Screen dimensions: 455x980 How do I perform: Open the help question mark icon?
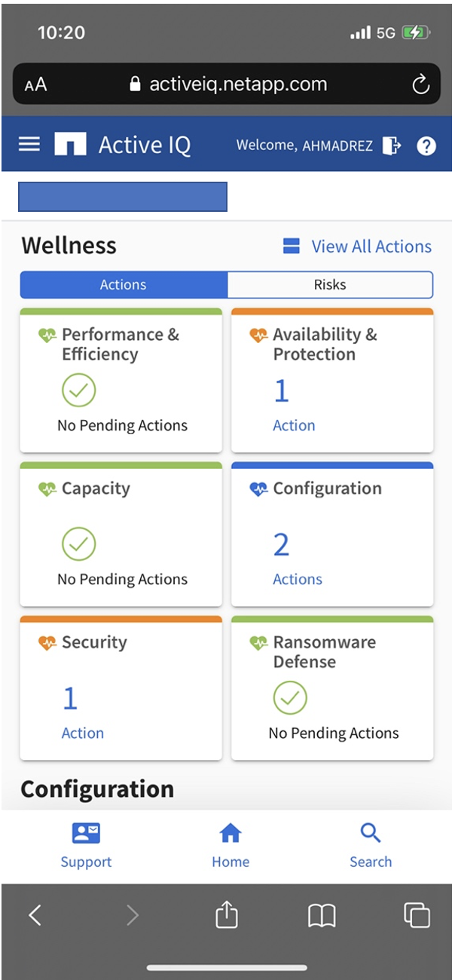pos(426,145)
